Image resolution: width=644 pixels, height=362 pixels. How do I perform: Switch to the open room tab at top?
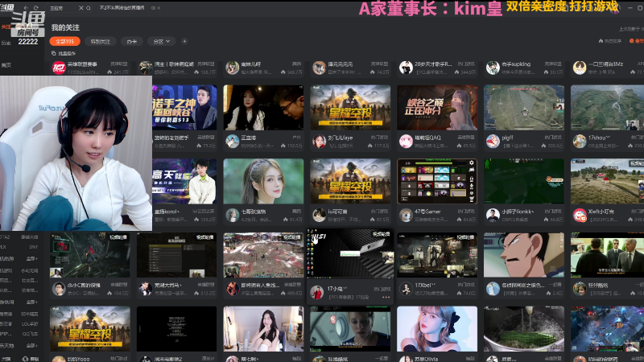(122, 8)
